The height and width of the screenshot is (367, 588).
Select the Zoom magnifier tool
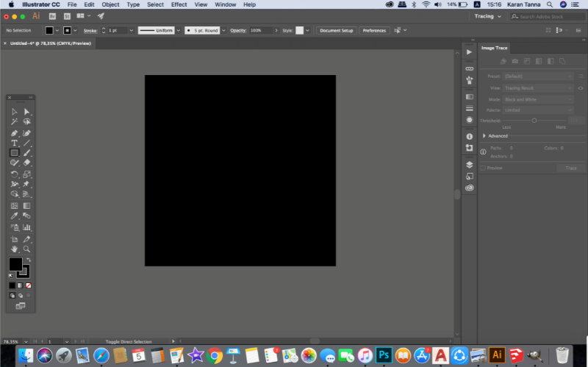pos(26,249)
